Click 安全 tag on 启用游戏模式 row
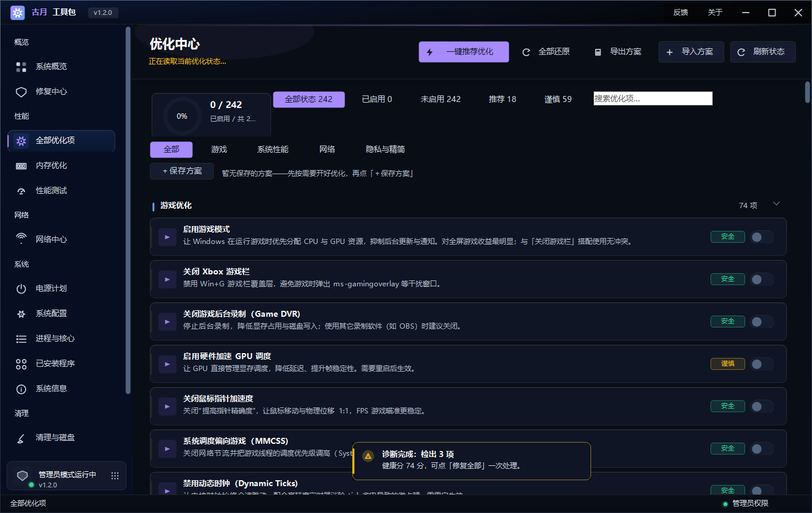Viewport: 812px width, 513px height. coord(728,237)
